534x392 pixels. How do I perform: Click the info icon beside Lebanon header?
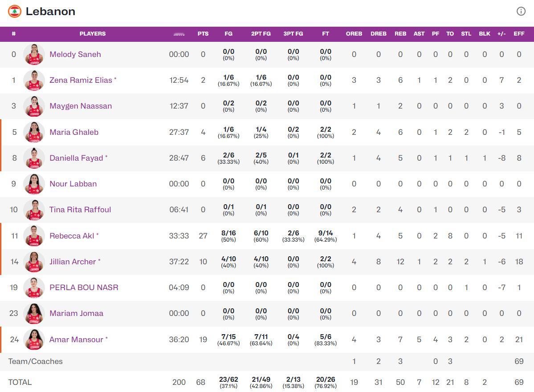click(521, 11)
